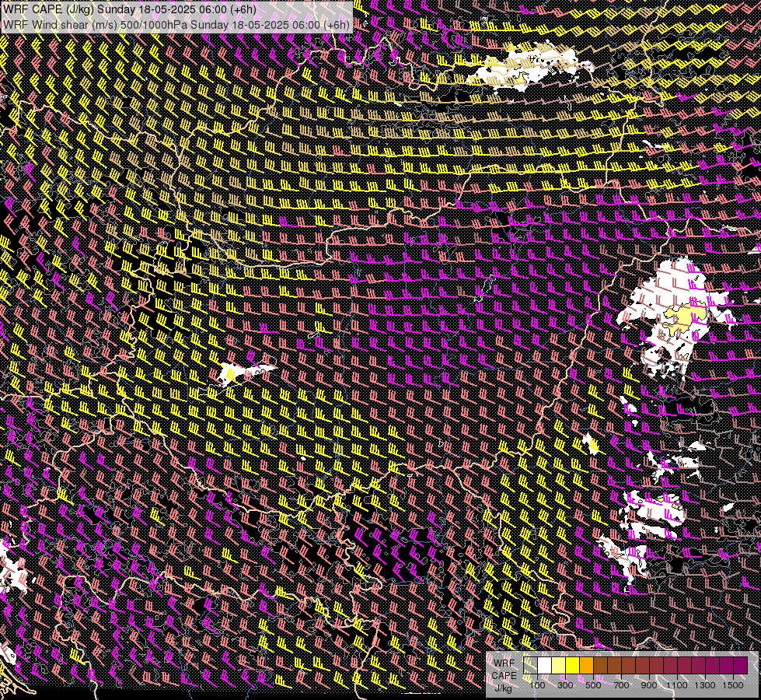Click the 300 label in the legend
761x700 pixels.
[x=565, y=685]
